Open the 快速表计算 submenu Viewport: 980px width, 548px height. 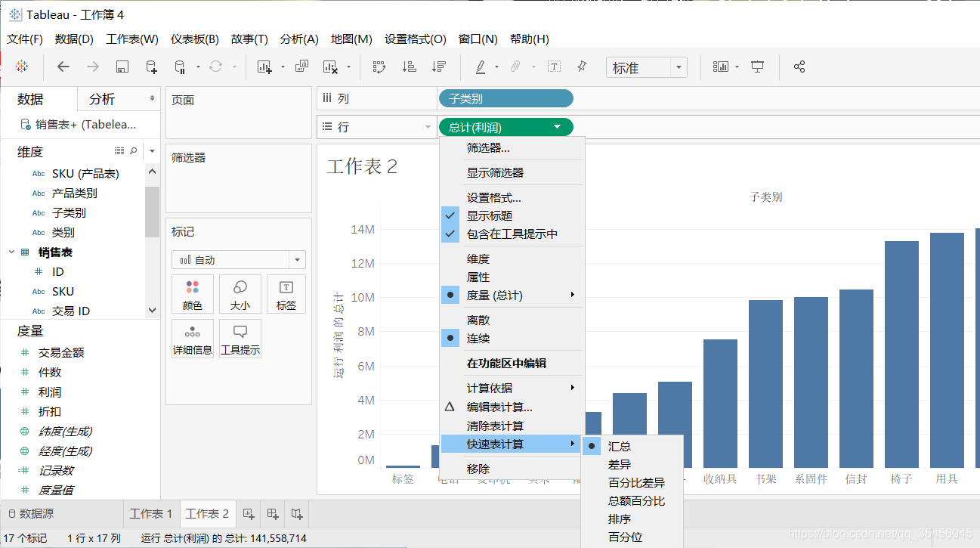512,444
